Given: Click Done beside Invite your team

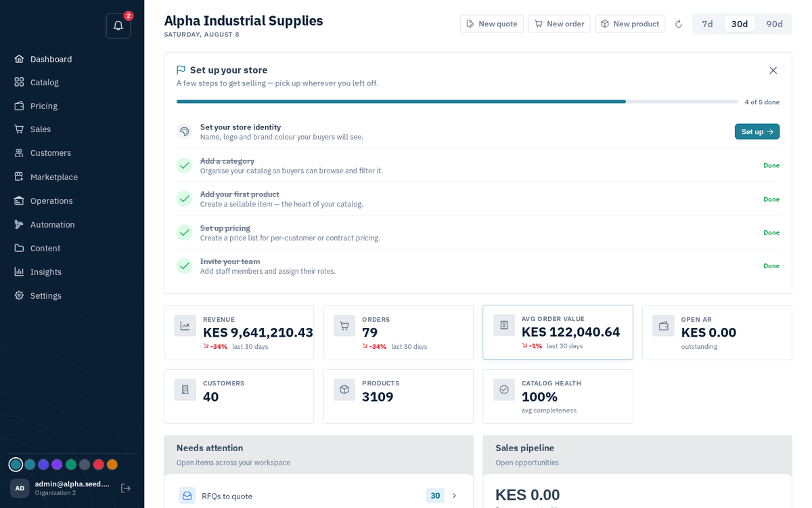Looking at the screenshot, I should pyautogui.click(x=771, y=266).
